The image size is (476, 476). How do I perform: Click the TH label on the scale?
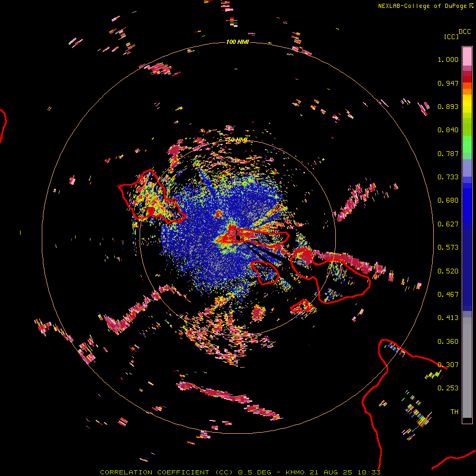(x=454, y=412)
